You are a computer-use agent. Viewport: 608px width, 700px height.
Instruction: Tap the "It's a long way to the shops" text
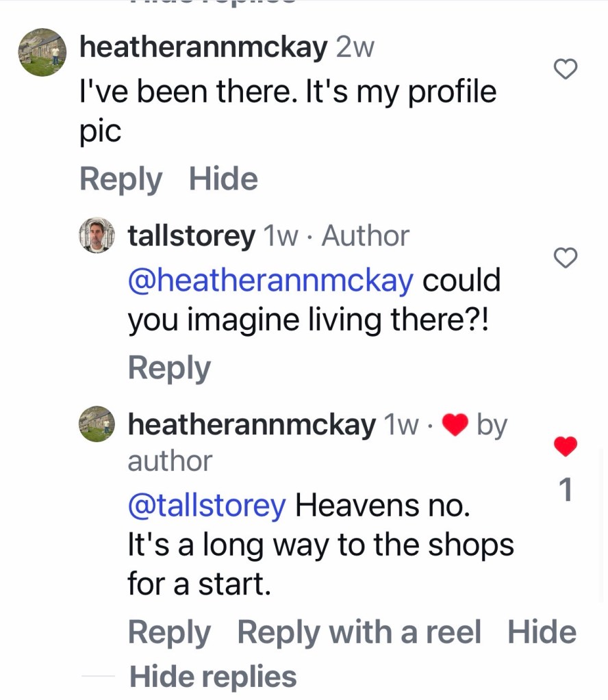tap(320, 545)
